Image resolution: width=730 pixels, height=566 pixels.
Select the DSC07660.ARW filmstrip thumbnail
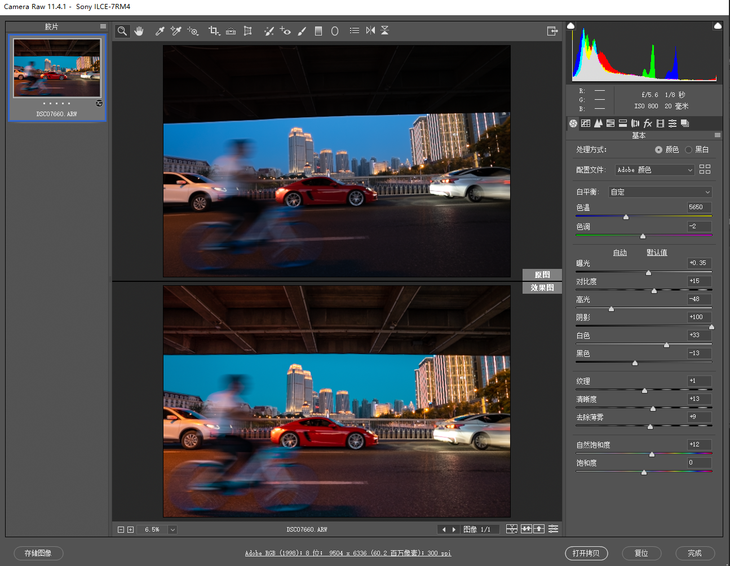click(x=56, y=69)
